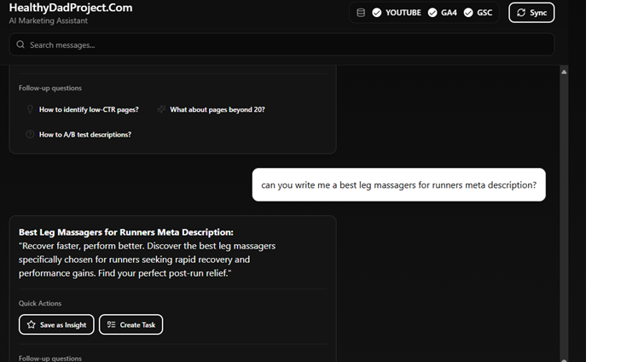Ask 'What about pages beyond 20?'
This screenshot has height=362, width=644.
click(x=218, y=109)
